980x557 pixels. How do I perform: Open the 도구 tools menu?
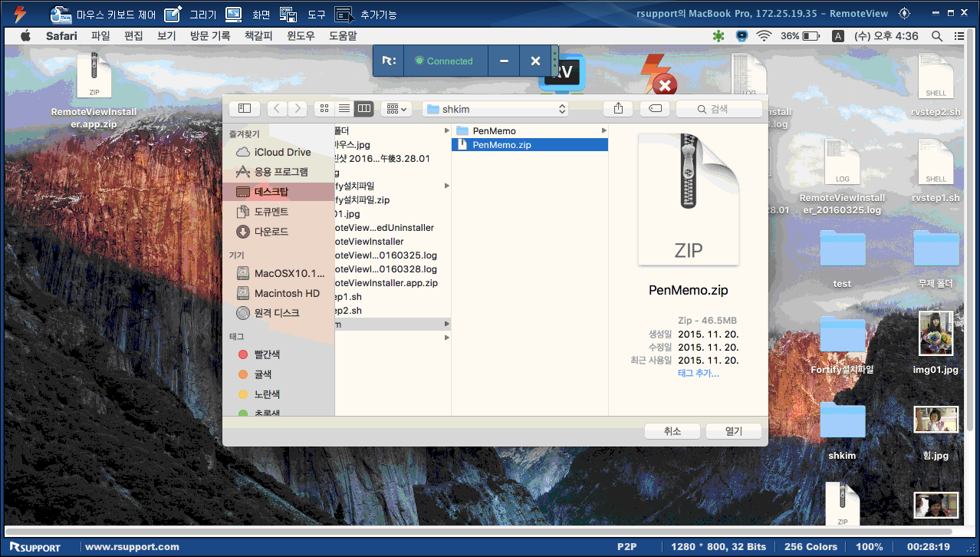[302, 14]
